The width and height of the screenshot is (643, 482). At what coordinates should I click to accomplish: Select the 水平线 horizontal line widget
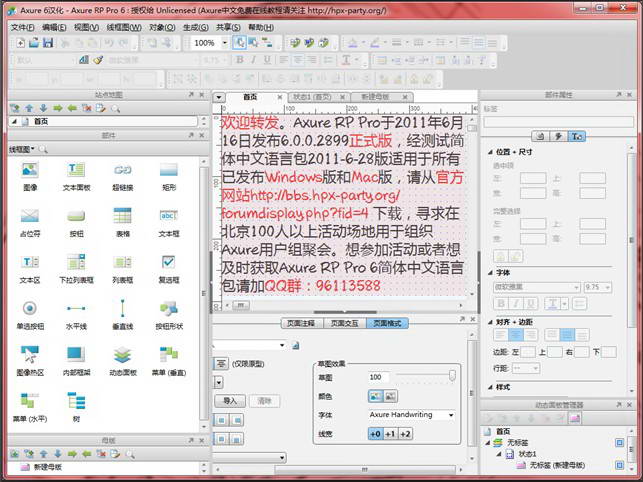coord(76,315)
